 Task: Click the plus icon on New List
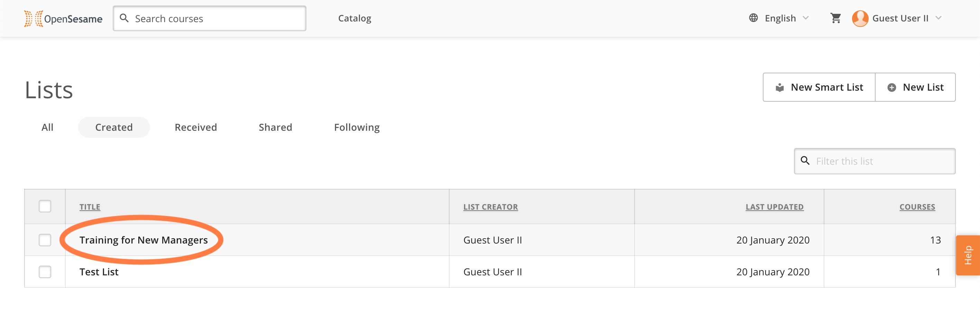(891, 88)
